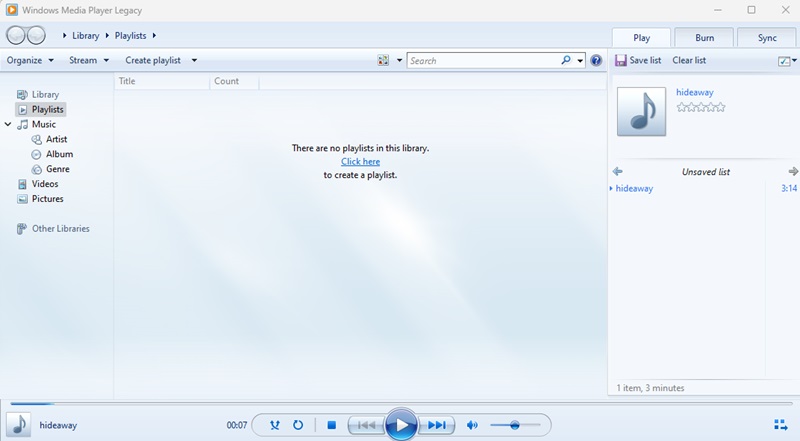The width and height of the screenshot is (800, 441).
Task: Click the magnifier icon in the search box
Action: [x=566, y=60]
